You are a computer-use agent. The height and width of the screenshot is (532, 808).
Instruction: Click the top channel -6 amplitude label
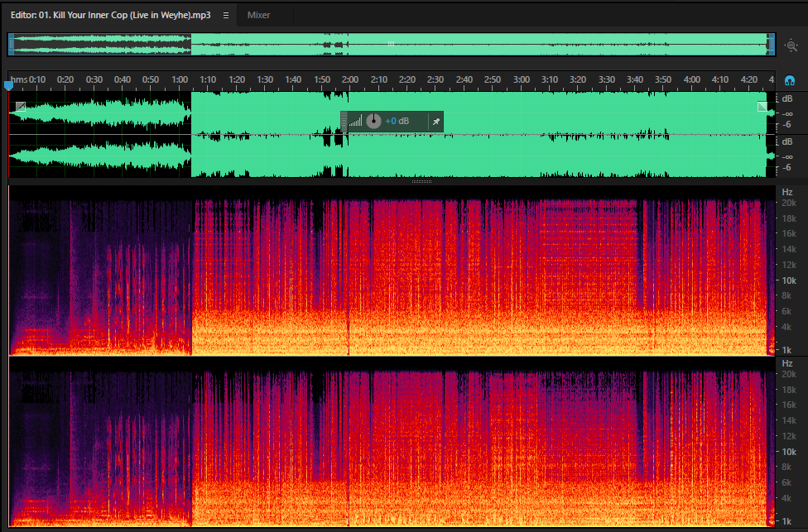pos(786,125)
